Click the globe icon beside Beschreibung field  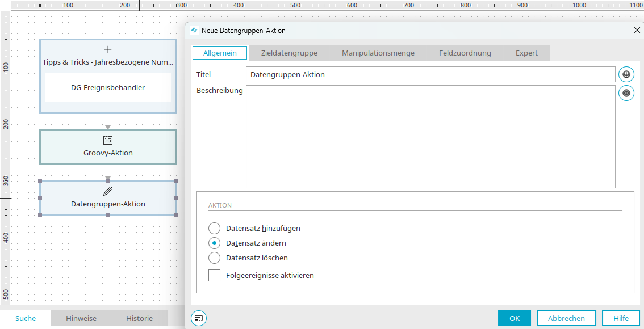[626, 93]
